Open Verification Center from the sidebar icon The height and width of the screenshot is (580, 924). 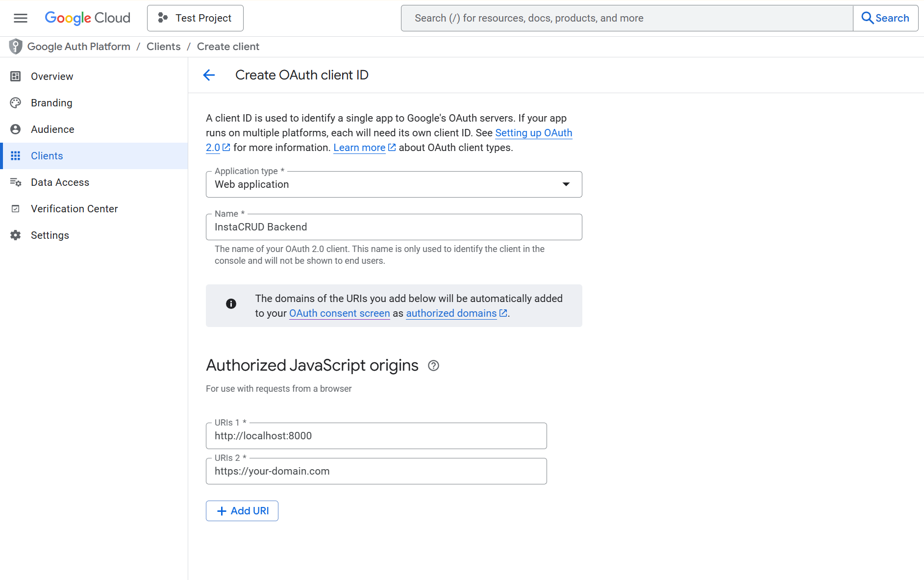[x=15, y=208]
